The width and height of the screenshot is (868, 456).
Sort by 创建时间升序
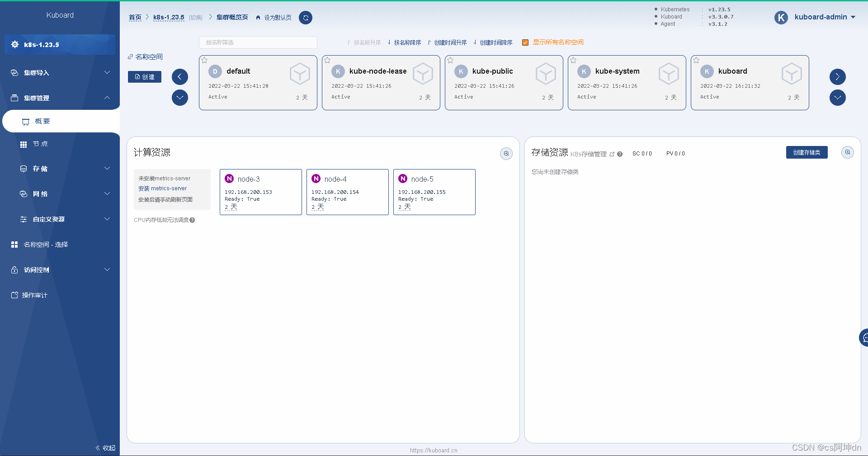click(x=447, y=42)
